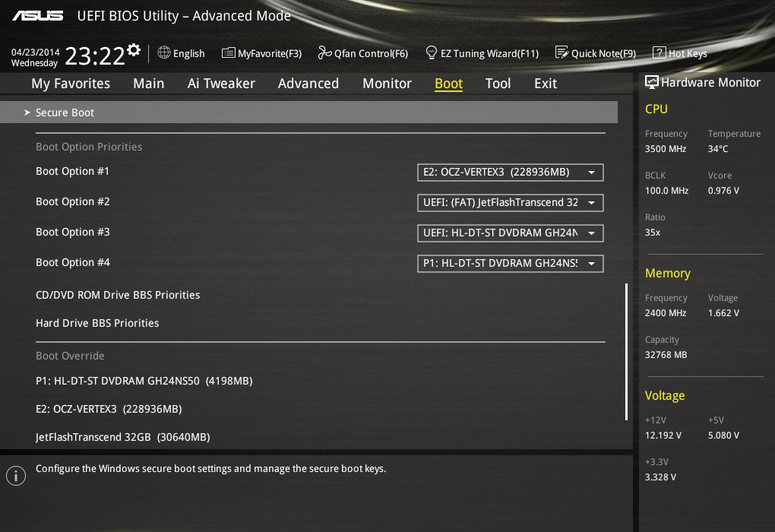Click the Boot Option #2 label

click(73, 201)
